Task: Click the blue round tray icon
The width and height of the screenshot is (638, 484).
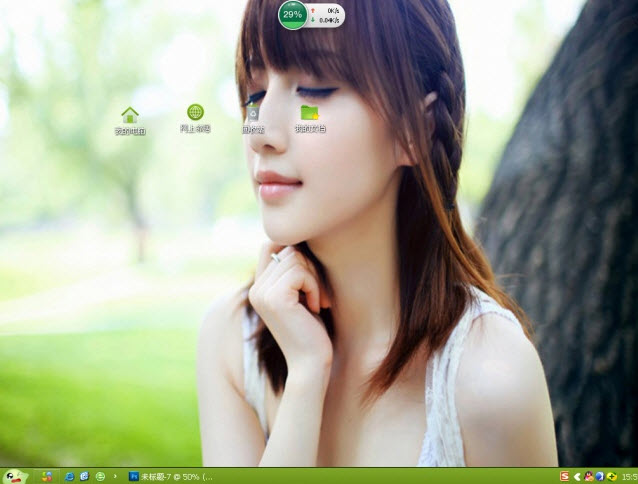Action: (599, 476)
